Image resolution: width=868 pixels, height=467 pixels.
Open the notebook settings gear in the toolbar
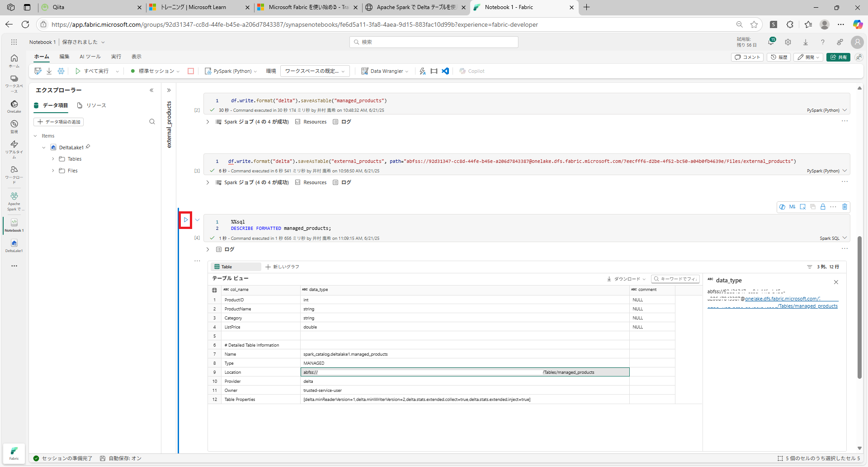(x=61, y=71)
